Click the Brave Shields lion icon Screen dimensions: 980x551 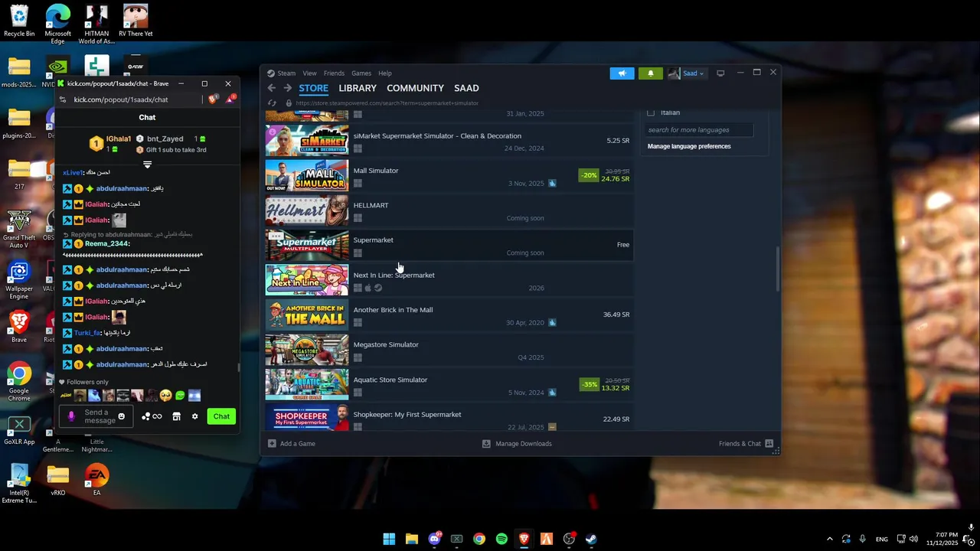[214, 99]
